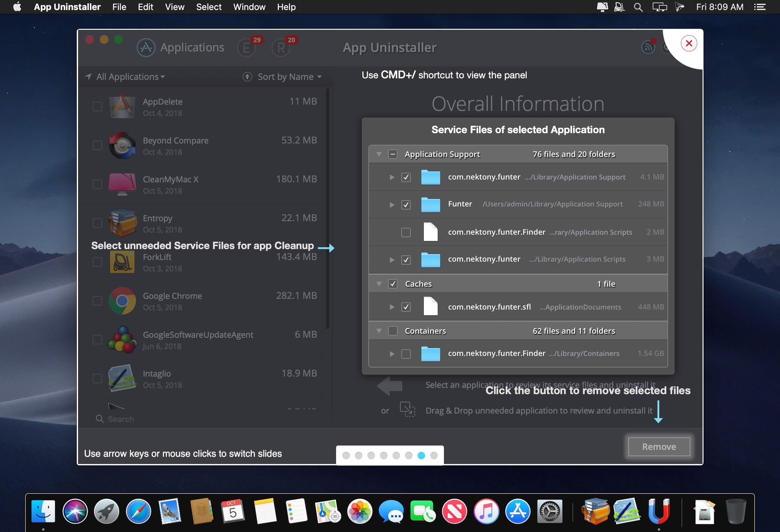780x532 pixels.
Task: Click the Google Chrome app icon
Action: (122, 300)
